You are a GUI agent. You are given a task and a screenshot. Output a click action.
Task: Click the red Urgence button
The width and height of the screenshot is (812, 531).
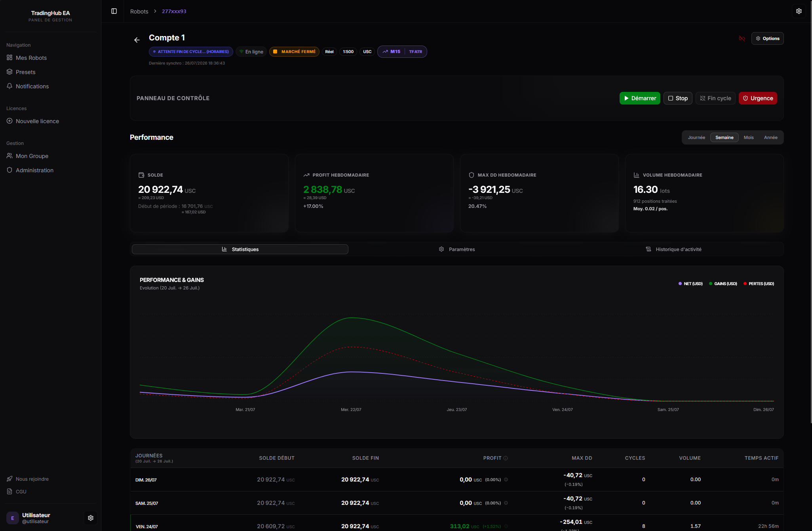click(758, 98)
